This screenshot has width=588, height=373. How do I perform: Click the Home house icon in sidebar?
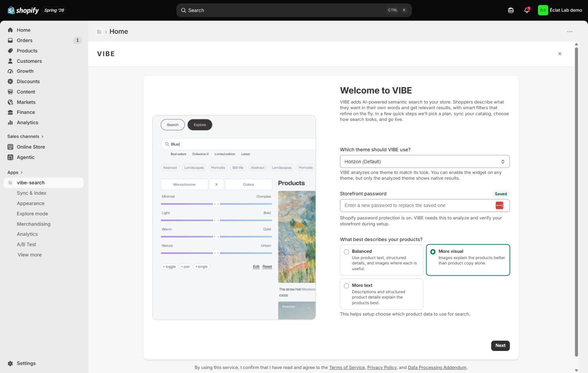(10, 30)
